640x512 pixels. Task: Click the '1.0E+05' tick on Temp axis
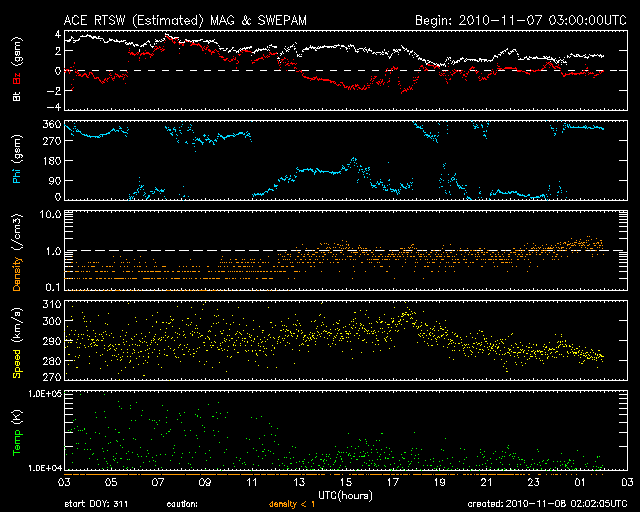pyautogui.click(x=44, y=394)
